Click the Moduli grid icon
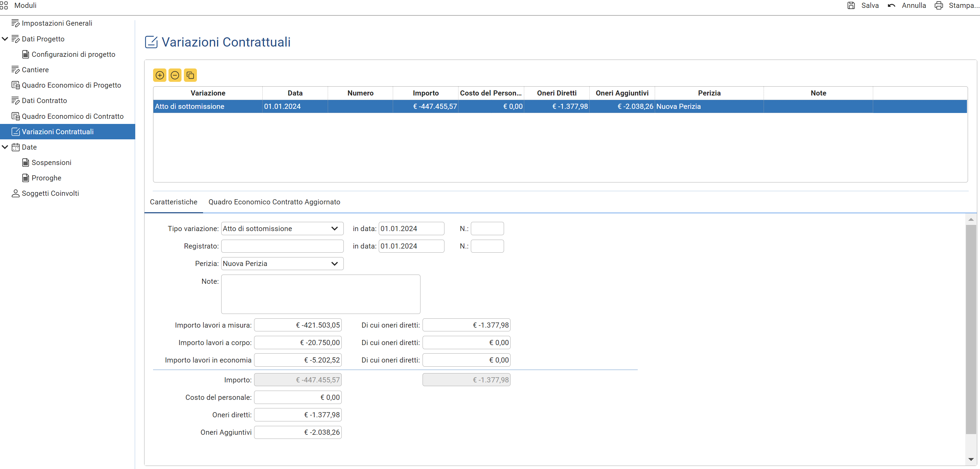Screen dimensions: 980x469 pyautogui.click(x=4, y=5)
